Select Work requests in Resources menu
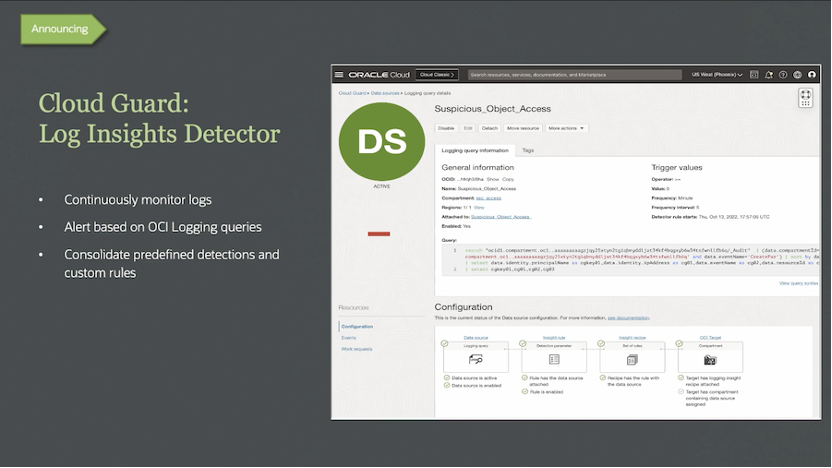Image resolution: width=832 pixels, height=468 pixels. click(357, 349)
